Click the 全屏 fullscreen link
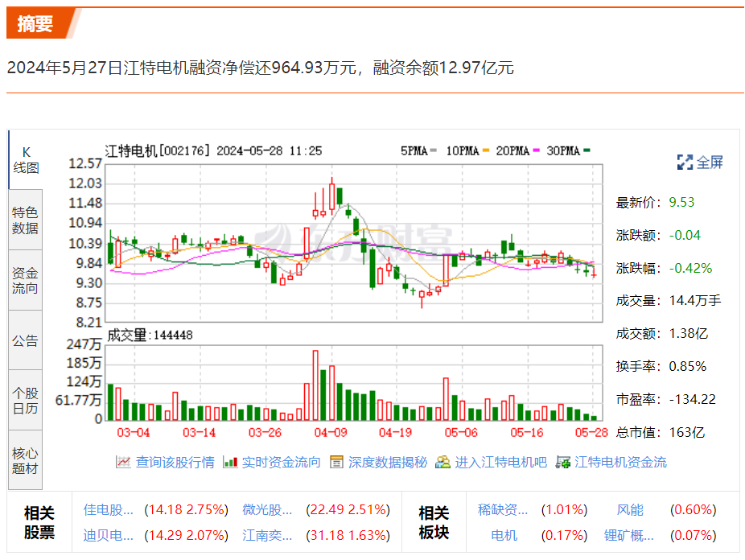The width and height of the screenshot is (745, 560). coord(710,163)
